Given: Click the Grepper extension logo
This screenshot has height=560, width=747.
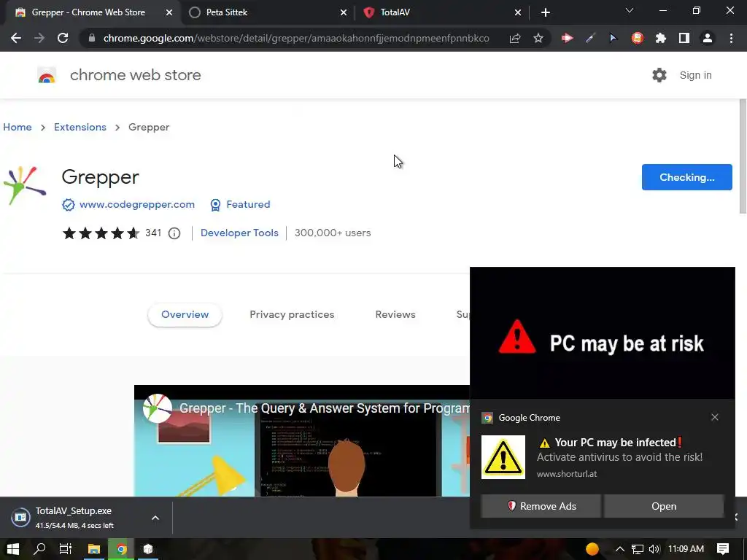Looking at the screenshot, I should 25,185.
